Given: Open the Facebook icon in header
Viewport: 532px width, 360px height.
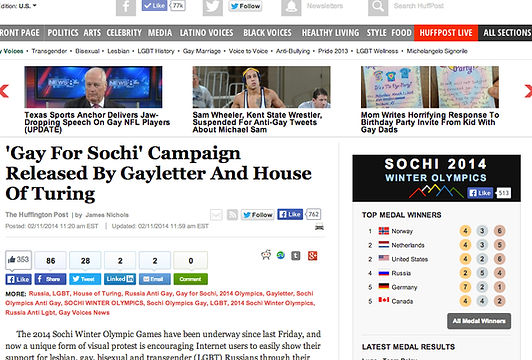Looking at the screenshot, I should point(126,7).
